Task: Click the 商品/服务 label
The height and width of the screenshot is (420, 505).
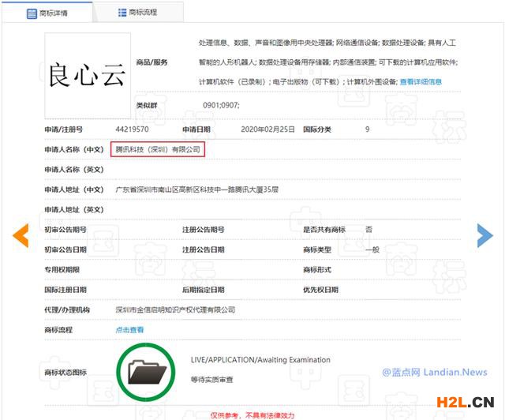Action: (151, 62)
